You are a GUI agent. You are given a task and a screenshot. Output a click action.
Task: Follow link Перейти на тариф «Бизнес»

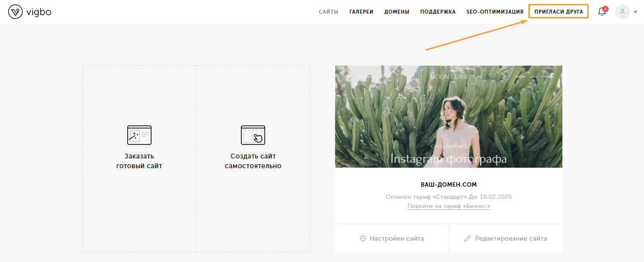(449, 206)
